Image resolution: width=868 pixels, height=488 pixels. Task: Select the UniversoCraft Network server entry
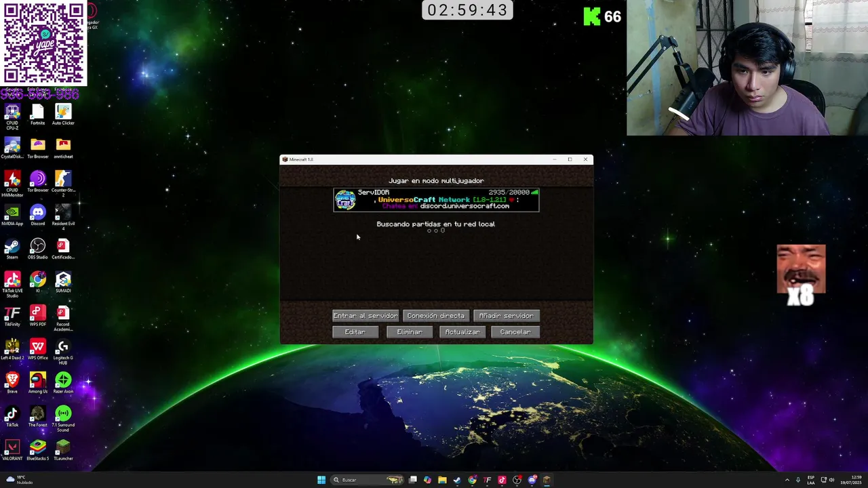click(436, 200)
